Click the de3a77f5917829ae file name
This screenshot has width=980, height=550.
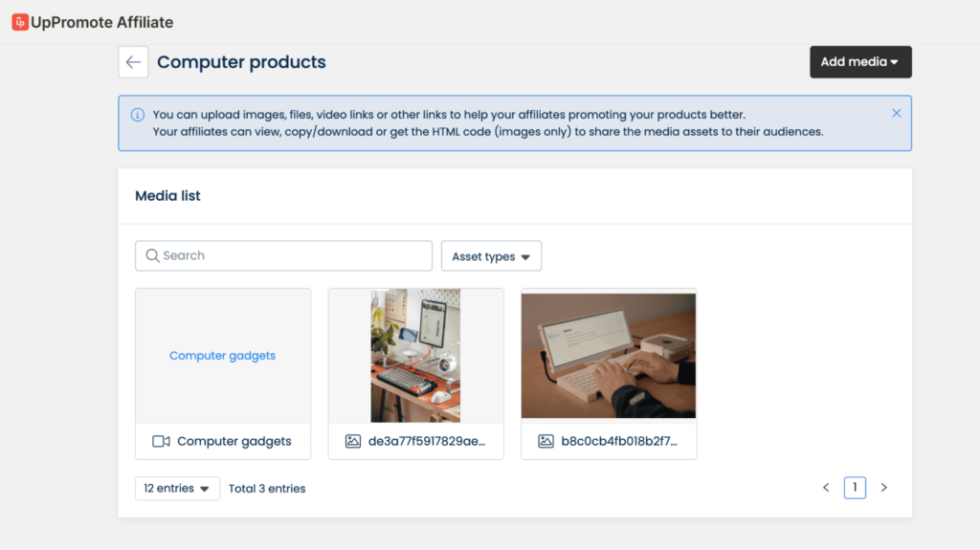(x=427, y=441)
